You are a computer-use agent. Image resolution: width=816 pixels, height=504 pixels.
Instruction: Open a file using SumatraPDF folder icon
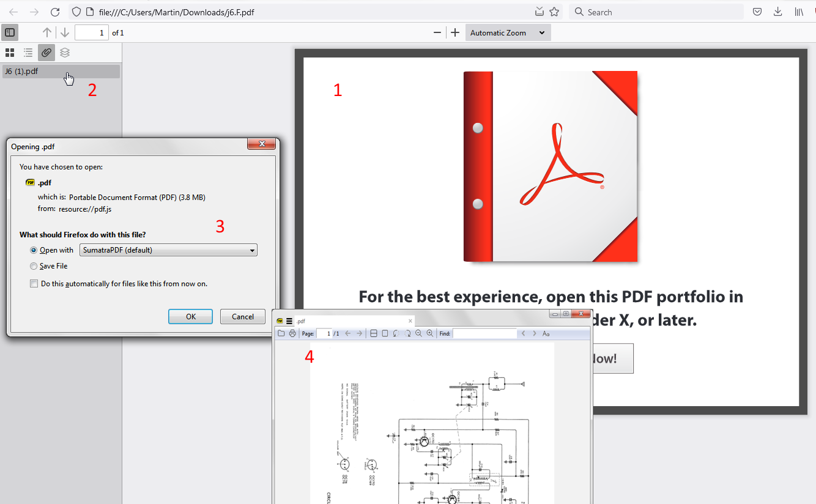(281, 333)
